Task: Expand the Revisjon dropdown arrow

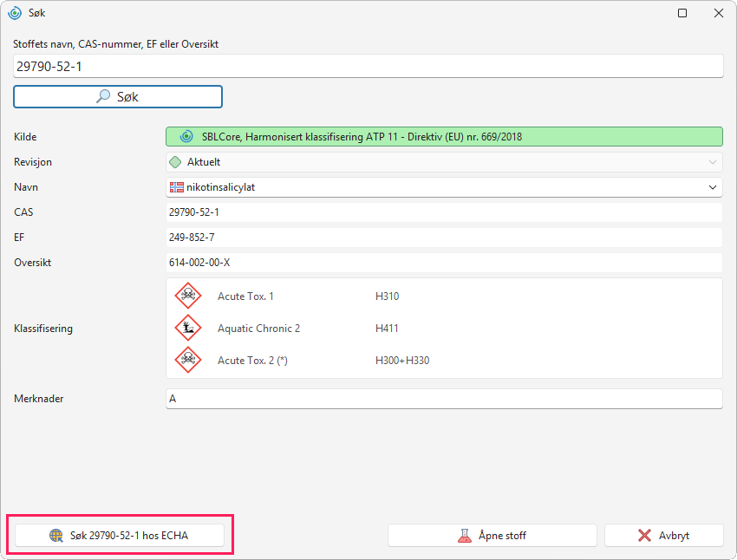Action: 713,162
